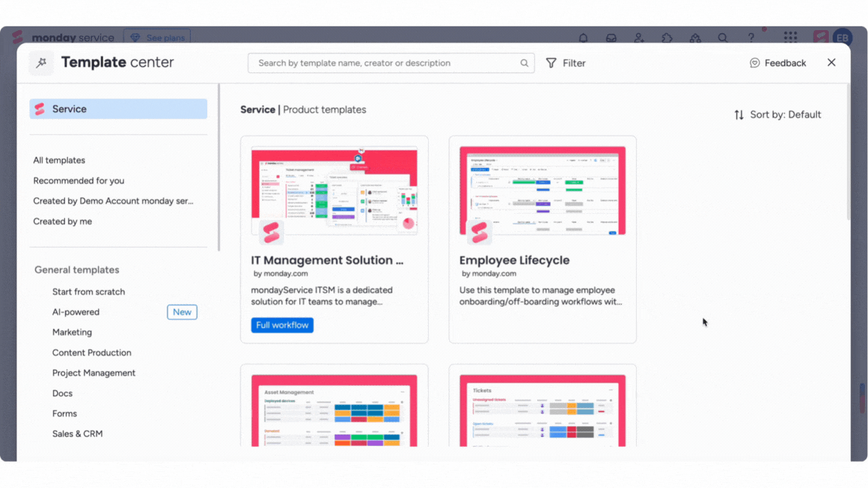Screen dimensions: 868x488
Task: Open the inbox tray icon
Action: (611, 38)
